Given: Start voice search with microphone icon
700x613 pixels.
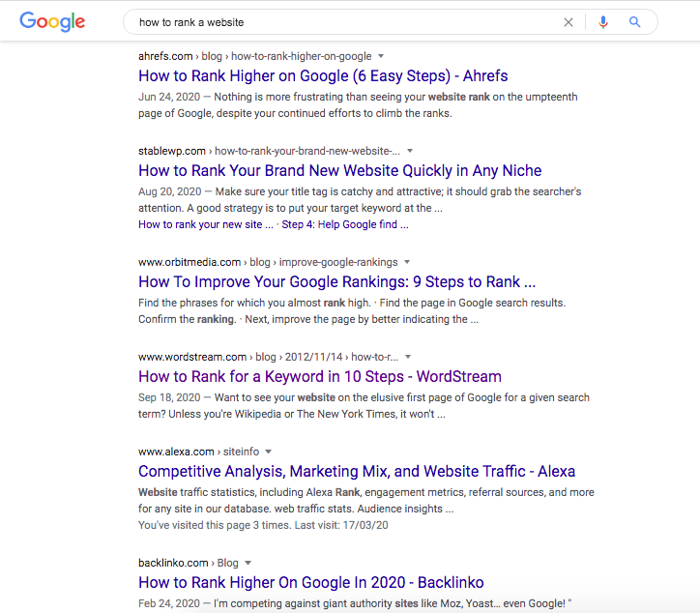Looking at the screenshot, I should (603, 22).
